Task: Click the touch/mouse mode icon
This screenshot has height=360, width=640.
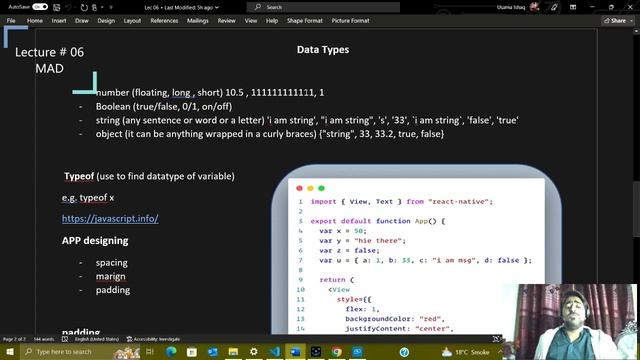Action: click(94, 7)
